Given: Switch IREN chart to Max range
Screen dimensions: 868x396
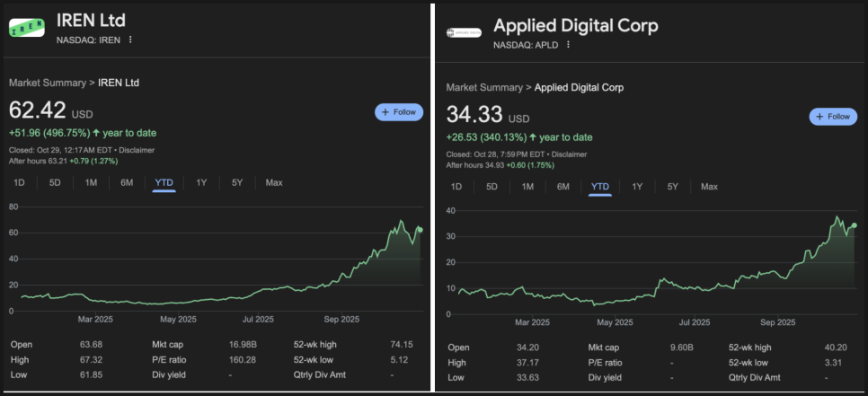Looking at the screenshot, I should (274, 183).
